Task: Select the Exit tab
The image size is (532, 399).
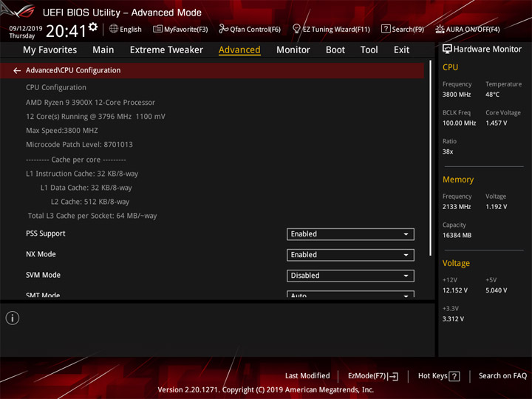Action: tap(401, 50)
